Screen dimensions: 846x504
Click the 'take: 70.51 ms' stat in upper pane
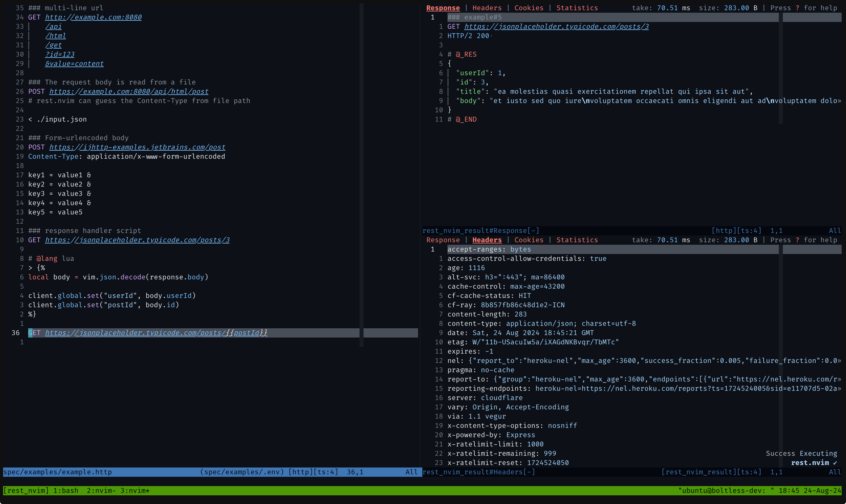pos(661,8)
